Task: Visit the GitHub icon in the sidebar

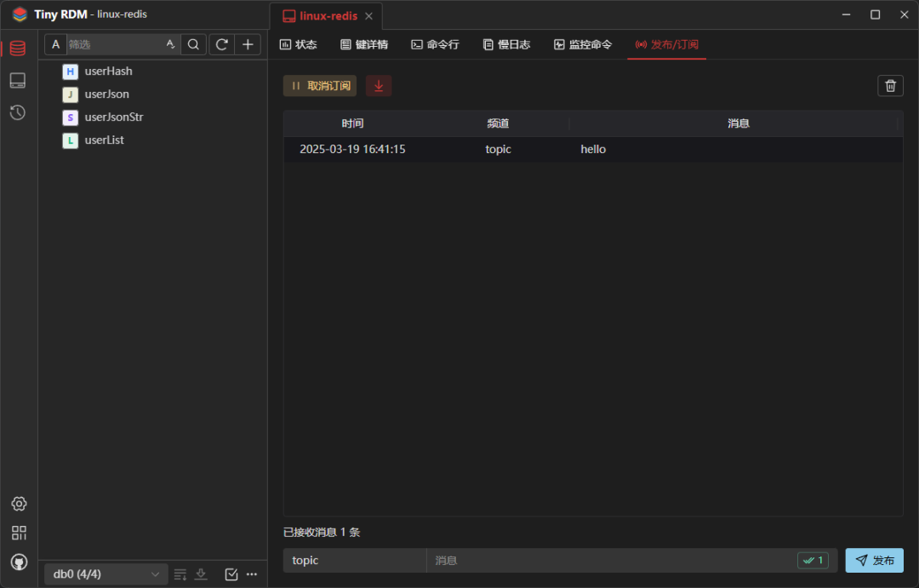Action: click(18, 562)
